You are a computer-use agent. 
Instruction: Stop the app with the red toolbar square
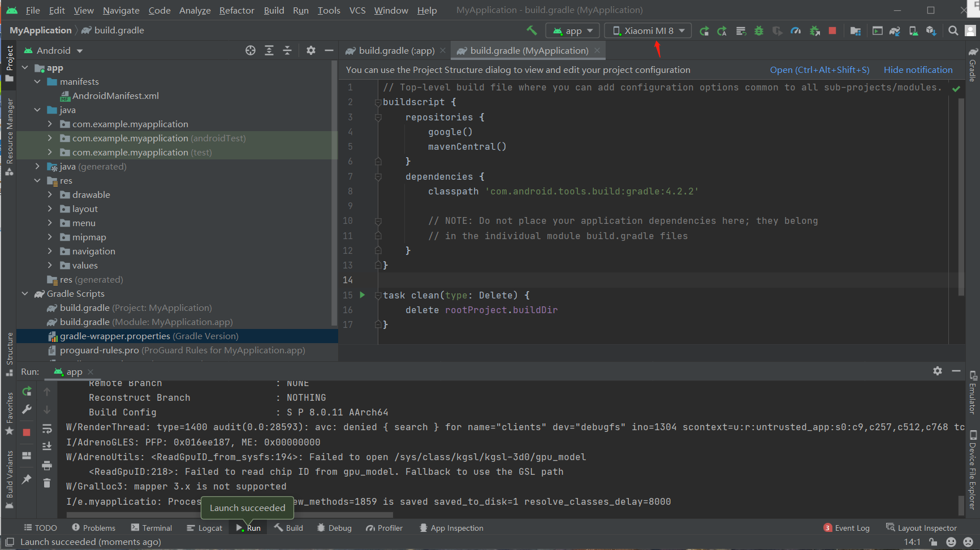point(832,31)
